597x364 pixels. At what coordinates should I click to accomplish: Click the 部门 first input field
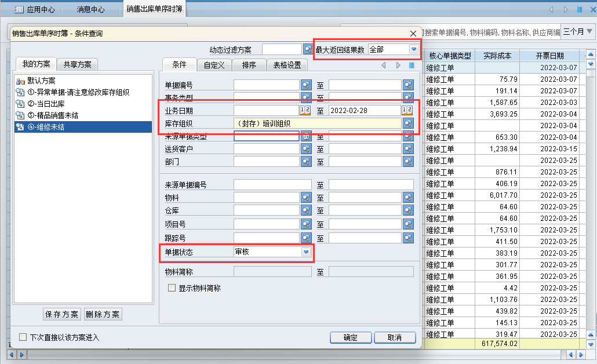(x=267, y=162)
